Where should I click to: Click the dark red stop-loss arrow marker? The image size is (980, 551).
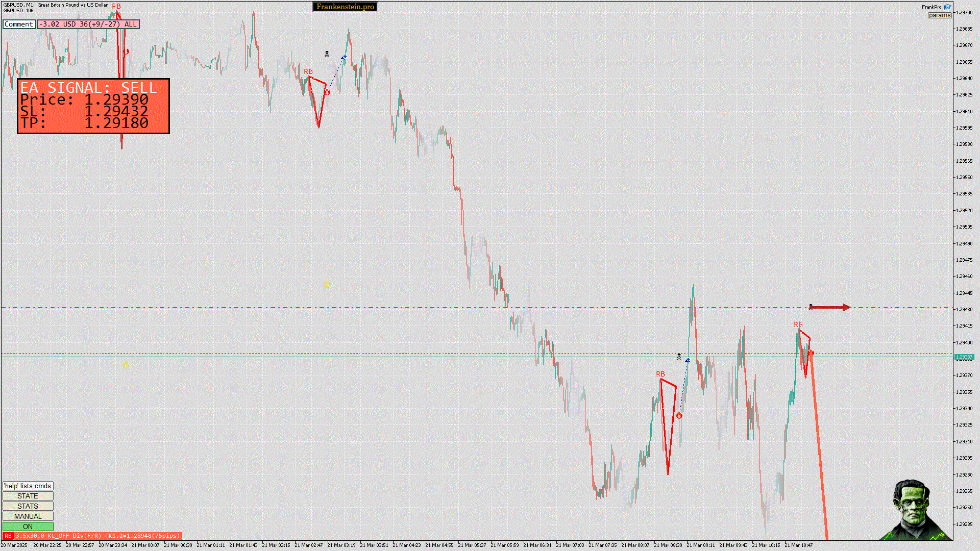pyautogui.click(x=831, y=307)
